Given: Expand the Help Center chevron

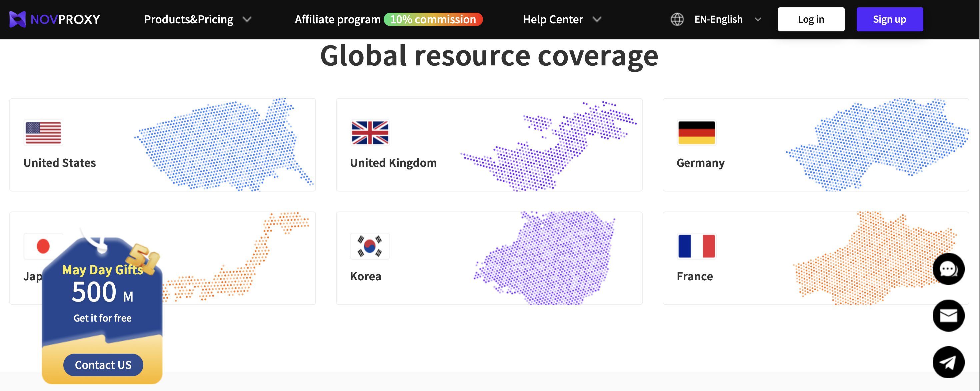Looking at the screenshot, I should (x=597, y=19).
